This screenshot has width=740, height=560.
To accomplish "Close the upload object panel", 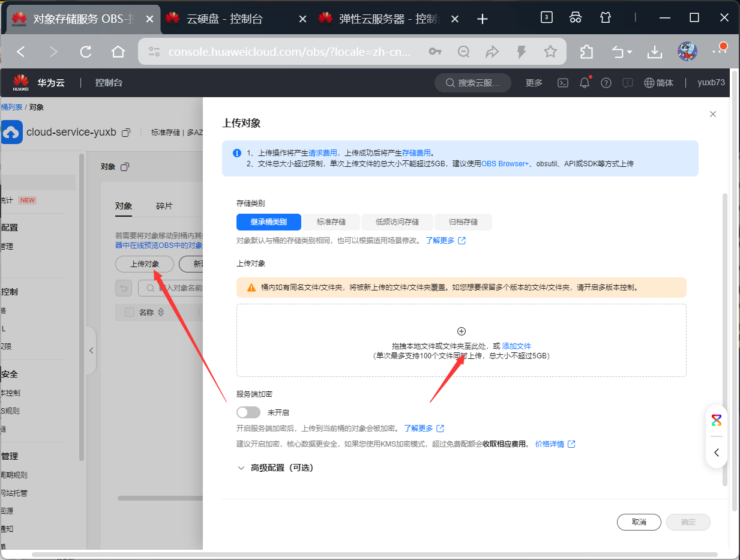I will pyautogui.click(x=713, y=114).
